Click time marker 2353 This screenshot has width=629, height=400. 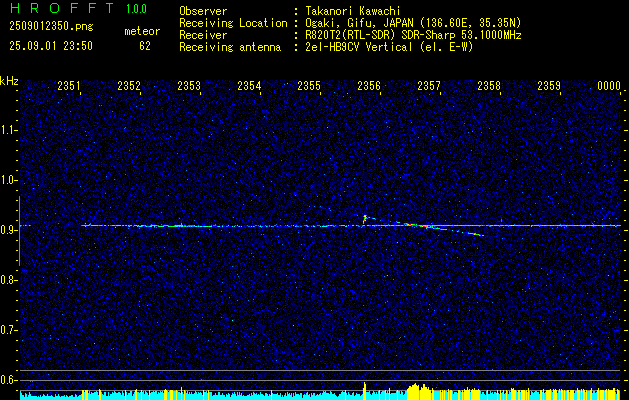click(x=189, y=86)
